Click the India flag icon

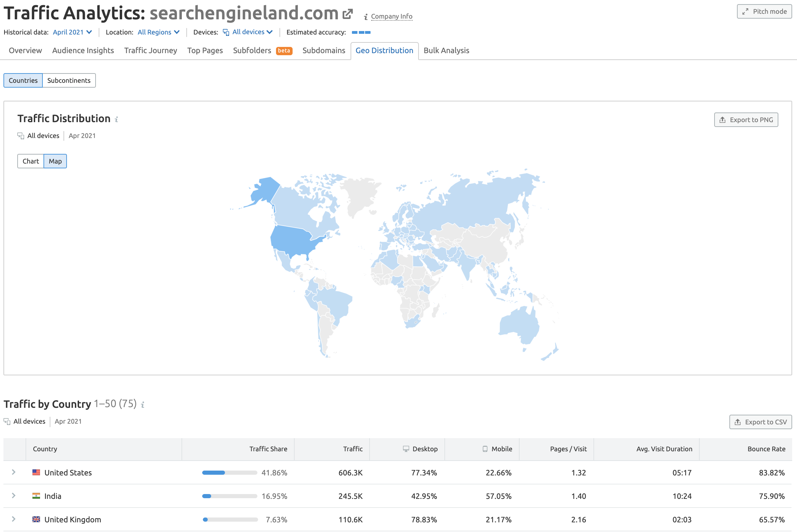(36, 496)
